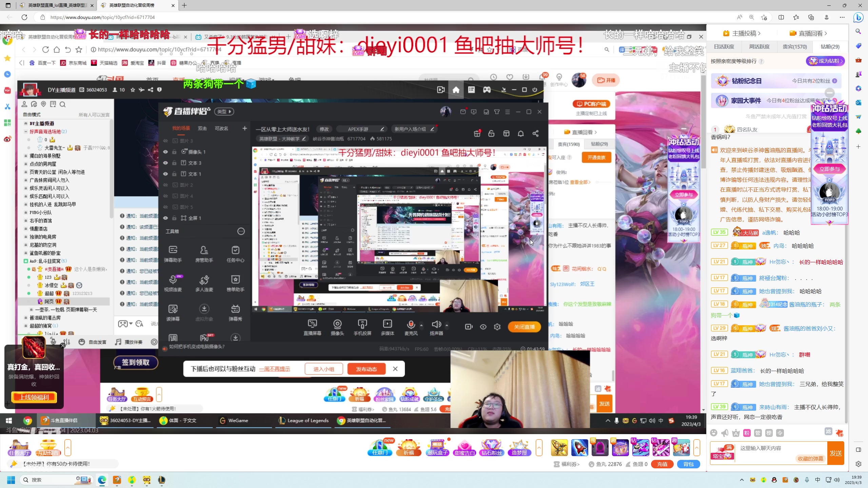Select 可改名 scene tab
The width and height of the screenshot is (868, 488).
[221, 128]
